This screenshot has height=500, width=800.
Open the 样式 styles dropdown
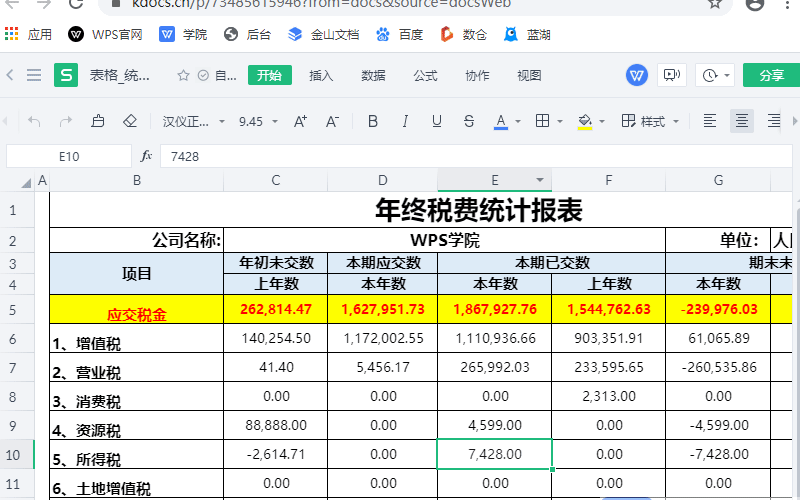650,121
